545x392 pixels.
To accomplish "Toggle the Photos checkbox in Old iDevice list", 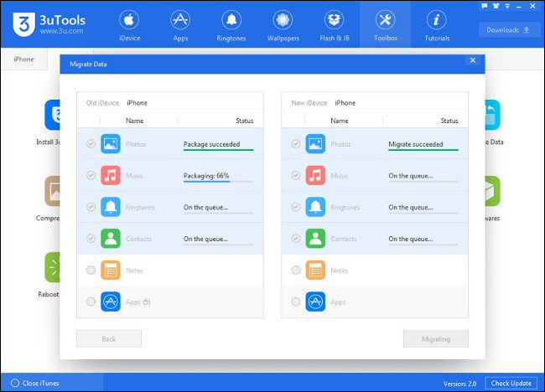I will [91, 144].
